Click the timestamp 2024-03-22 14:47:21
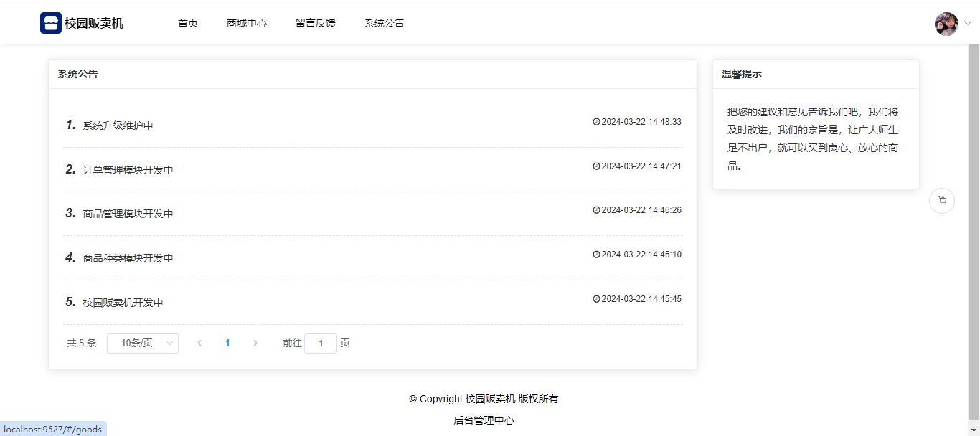This screenshot has width=980, height=436. tap(641, 166)
